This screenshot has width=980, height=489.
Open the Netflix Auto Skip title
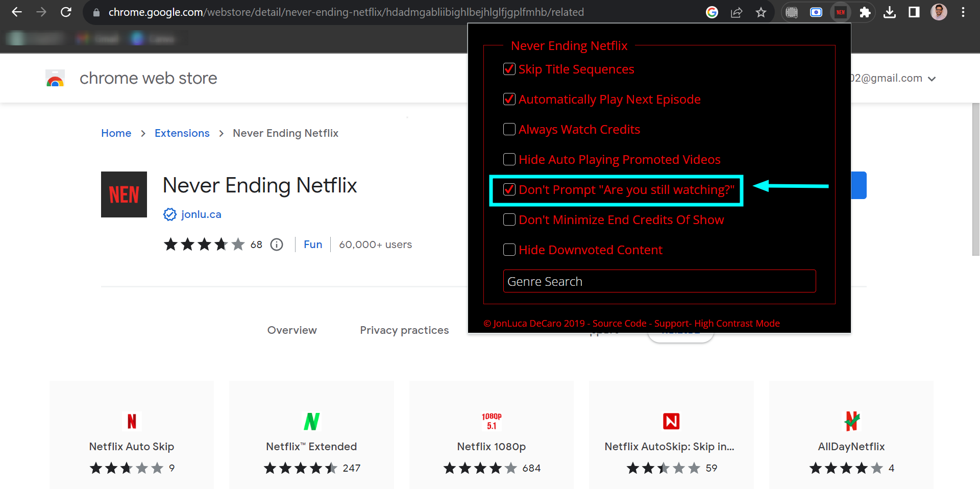132,447
